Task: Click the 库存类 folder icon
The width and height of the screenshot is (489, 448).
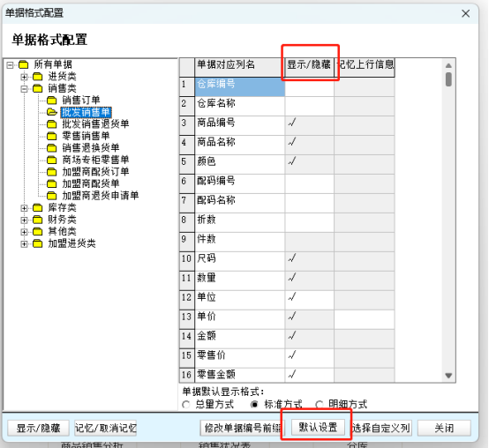Action: 37,207
